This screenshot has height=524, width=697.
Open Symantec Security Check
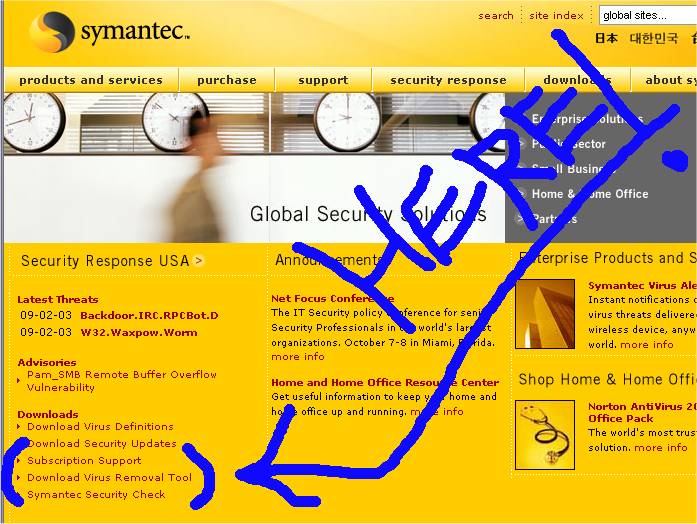click(x=96, y=494)
